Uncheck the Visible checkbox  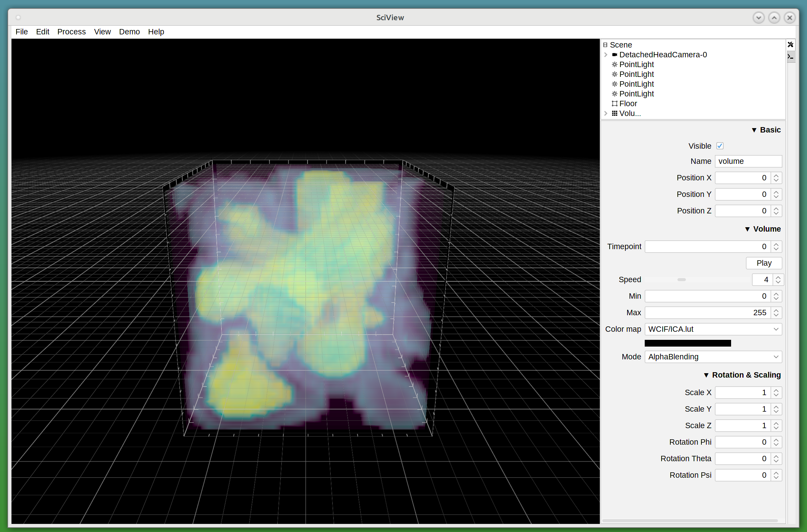(x=720, y=146)
